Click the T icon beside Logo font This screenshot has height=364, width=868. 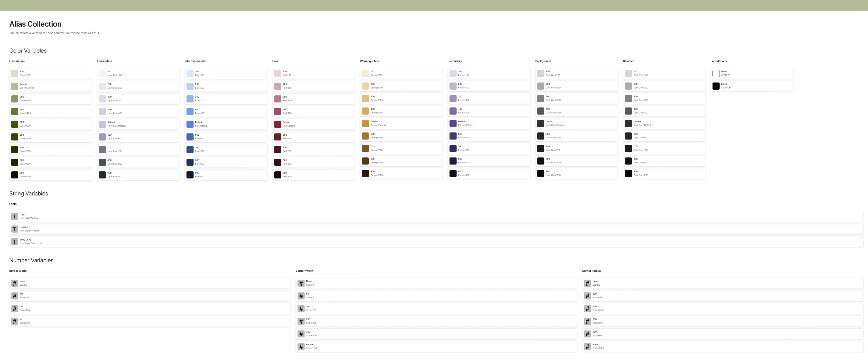pyautogui.click(x=14, y=216)
